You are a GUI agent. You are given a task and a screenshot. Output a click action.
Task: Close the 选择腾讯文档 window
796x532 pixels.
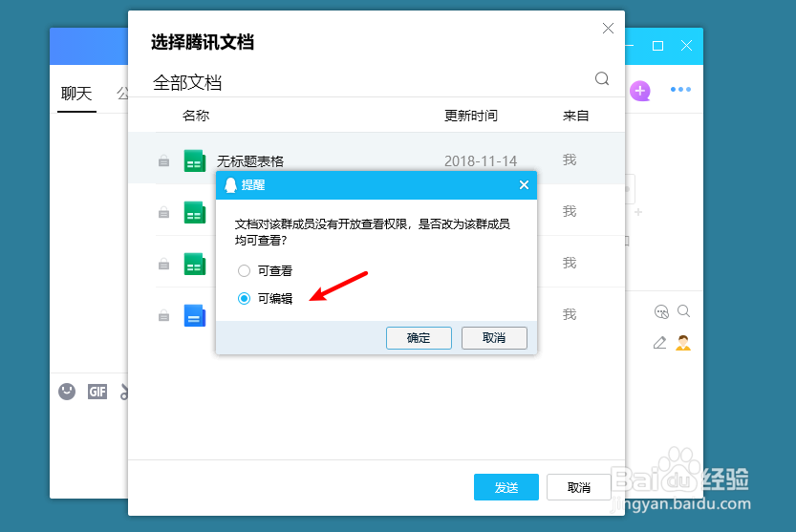click(x=608, y=29)
